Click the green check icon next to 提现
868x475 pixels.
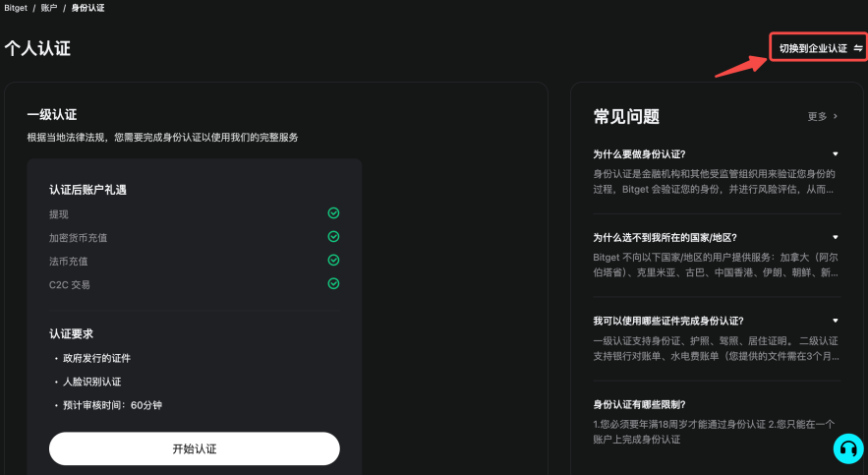333,212
